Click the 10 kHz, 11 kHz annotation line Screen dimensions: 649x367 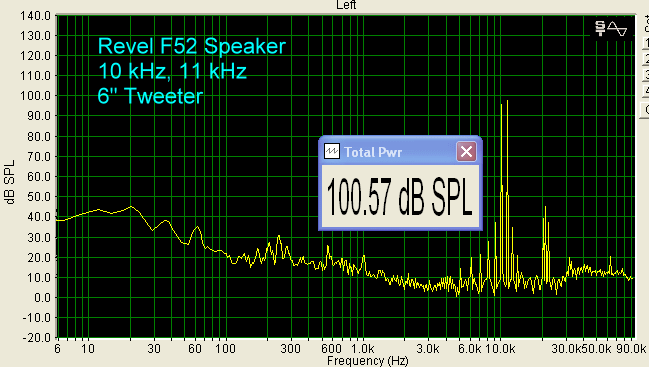172,71
